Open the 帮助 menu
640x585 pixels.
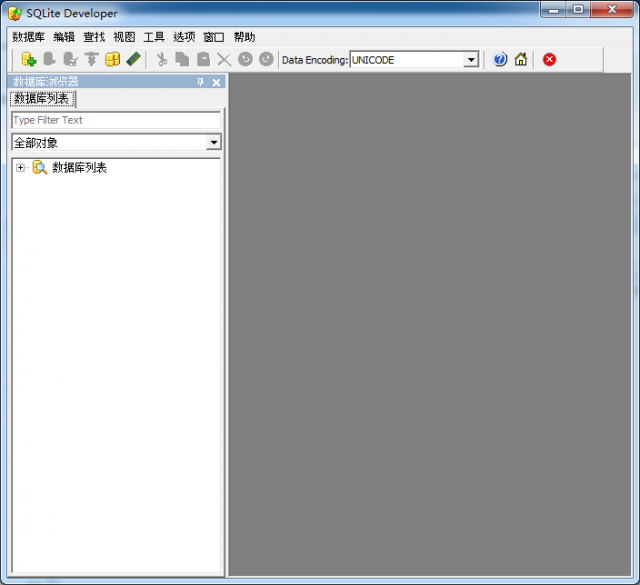coord(244,37)
